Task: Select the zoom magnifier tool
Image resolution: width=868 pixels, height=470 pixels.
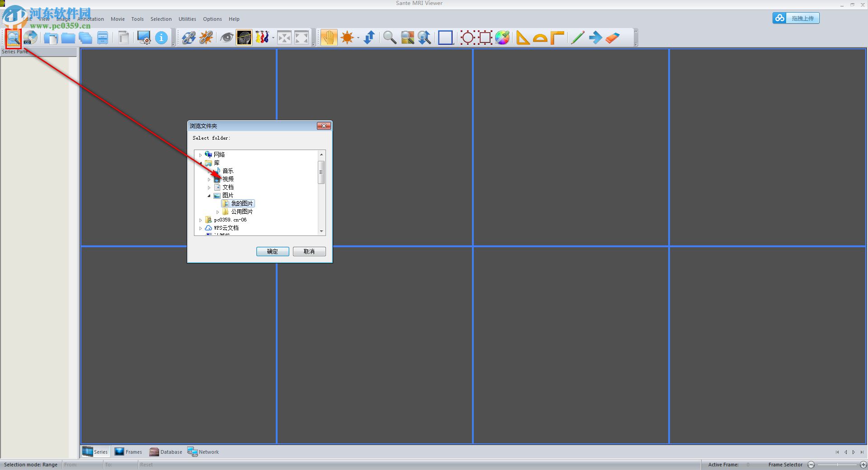Action: (x=389, y=38)
